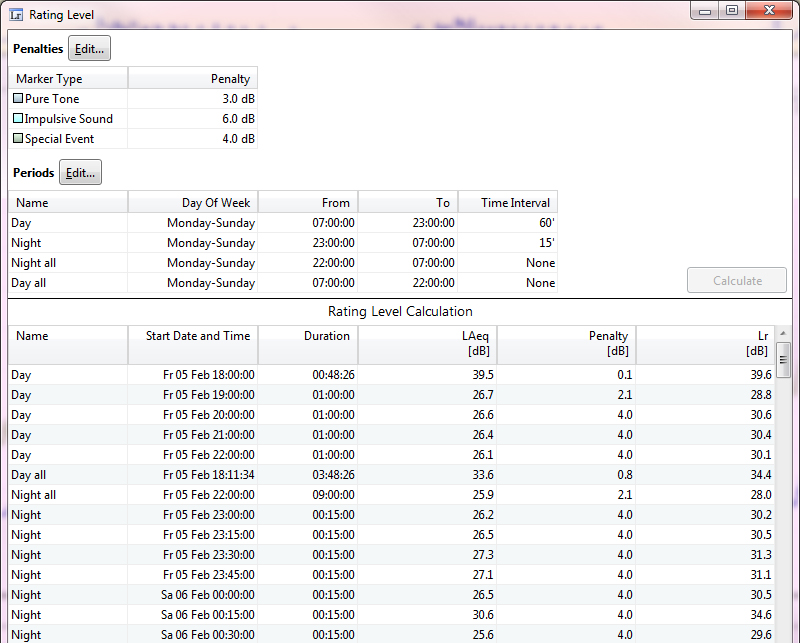Minimize the Rating Level window
Image resolution: width=800 pixels, height=643 pixels.
tap(706, 11)
